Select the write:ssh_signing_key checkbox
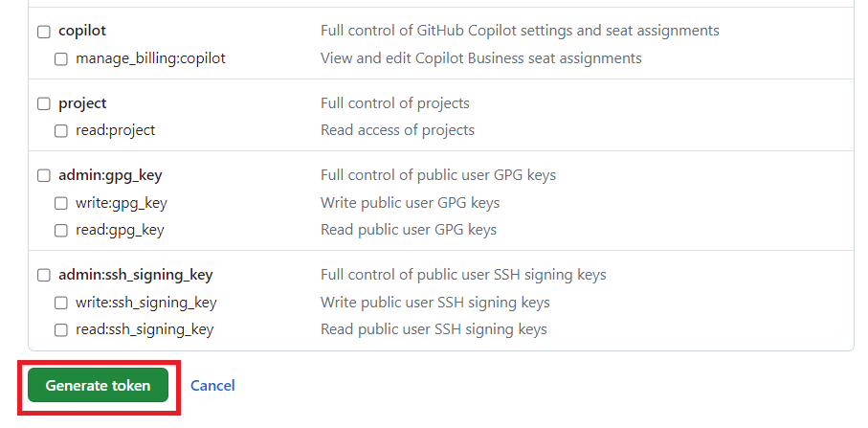 coord(61,303)
